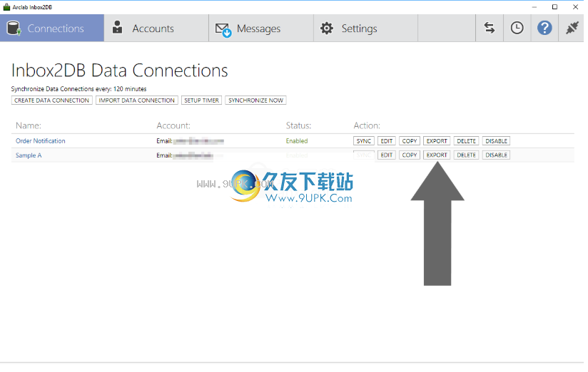
Task: Click the Arclab Inbox2DB title bar icon
Action: tap(6, 7)
